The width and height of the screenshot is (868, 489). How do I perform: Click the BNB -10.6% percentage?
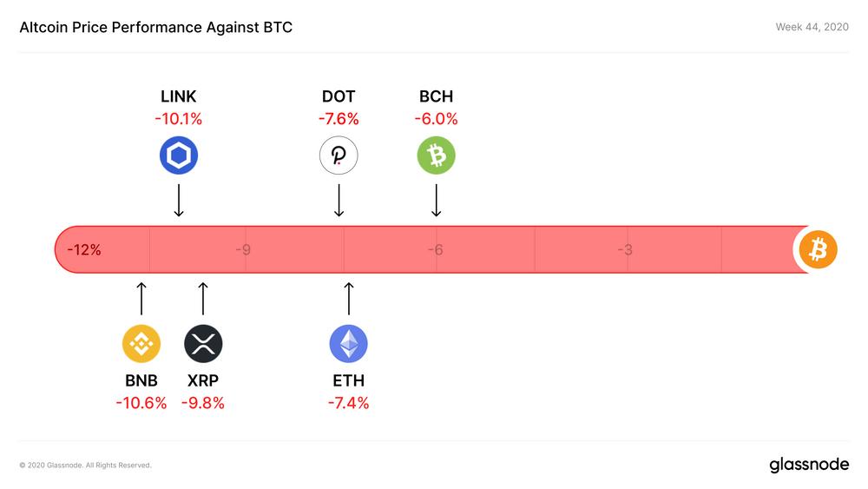[x=141, y=403]
